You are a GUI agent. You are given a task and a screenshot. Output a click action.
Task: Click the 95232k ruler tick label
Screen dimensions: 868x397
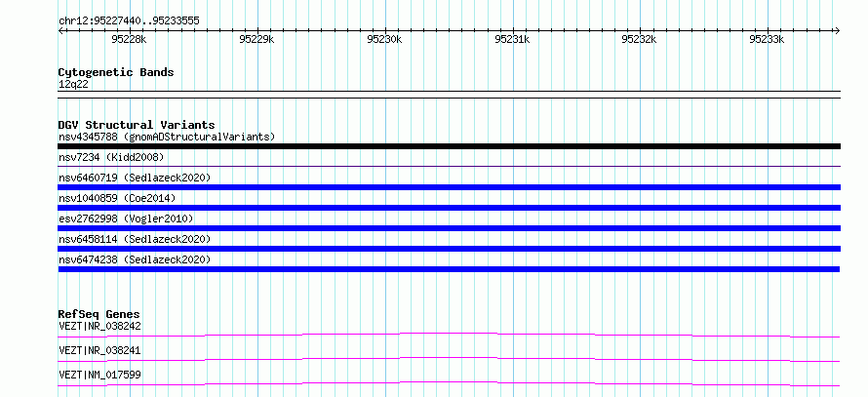[x=639, y=39]
